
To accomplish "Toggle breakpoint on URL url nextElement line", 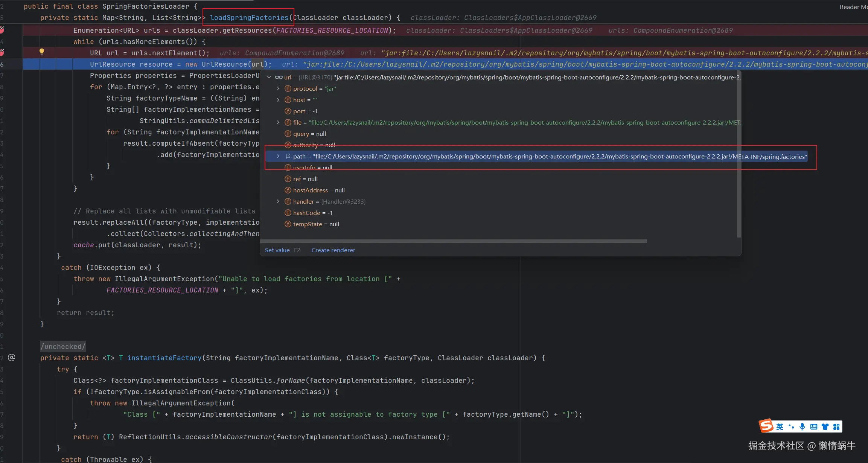I will click(x=2, y=52).
